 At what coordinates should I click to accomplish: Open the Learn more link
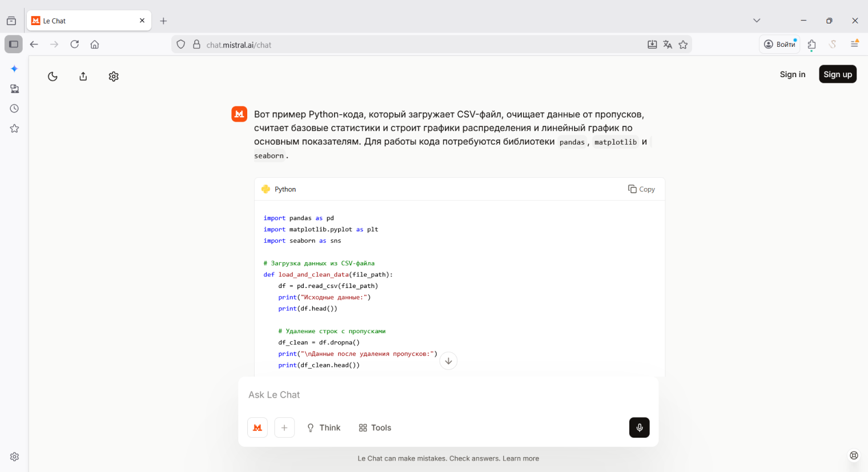(x=520, y=458)
